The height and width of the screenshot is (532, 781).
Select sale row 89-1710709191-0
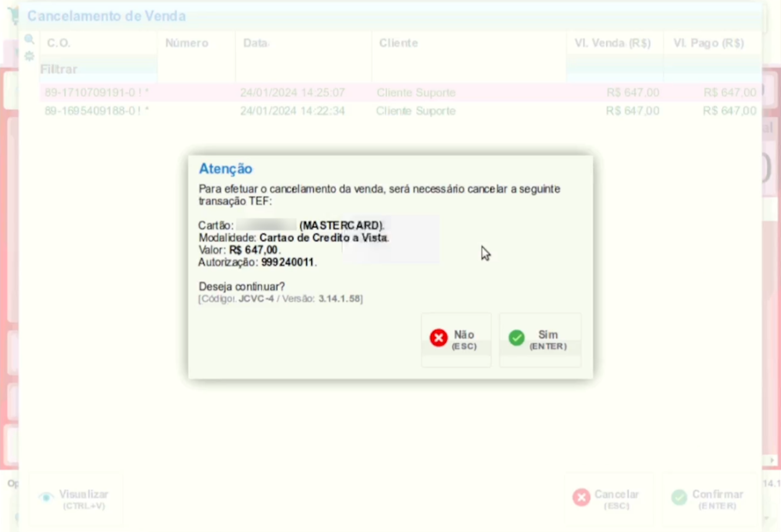click(x=97, y=93)
